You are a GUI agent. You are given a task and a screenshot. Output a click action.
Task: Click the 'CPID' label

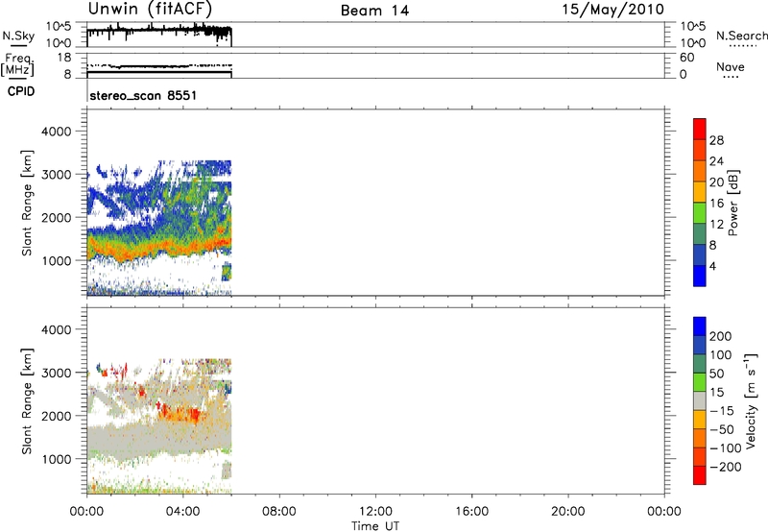pyautogui.click(x=21, y=91)
